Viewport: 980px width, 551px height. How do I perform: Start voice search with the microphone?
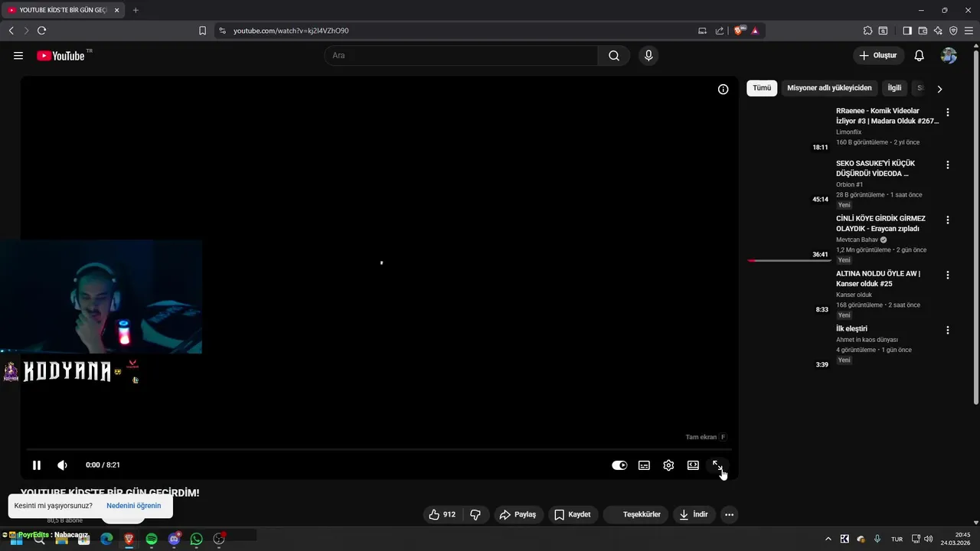tap(648, 56)
